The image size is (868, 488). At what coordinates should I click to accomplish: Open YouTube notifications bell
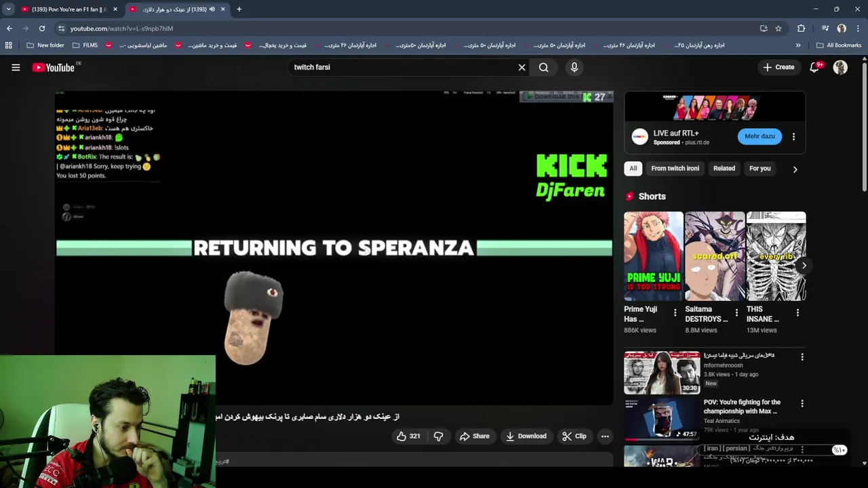tap(814, 67)
